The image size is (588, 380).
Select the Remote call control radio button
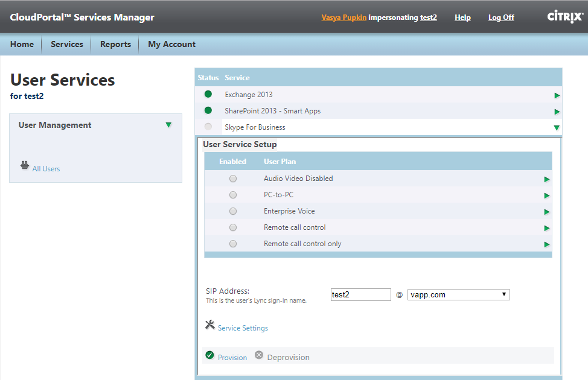pyautogui.click(x=233, y=227)
